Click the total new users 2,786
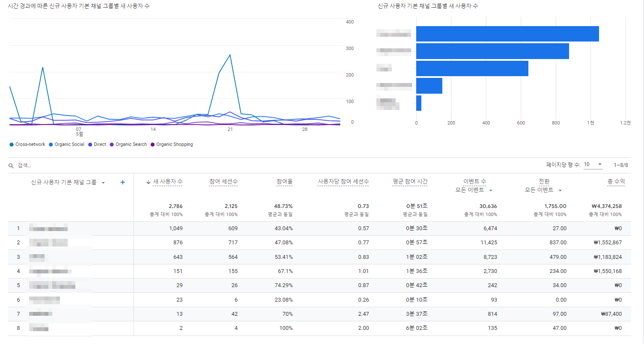This screenshot has height=344, width=644. pos(176,206)
